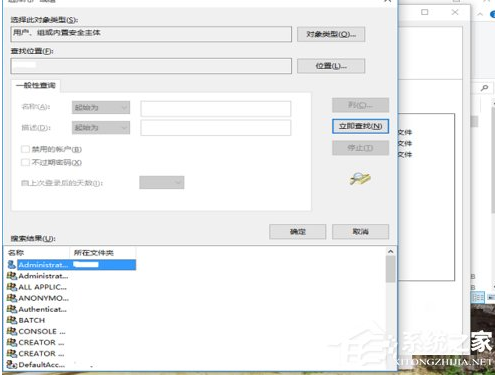Open the days since last logon dropdown
Image resolution: width=495 pixels, height=375 pixels.
click(x=162, y=183)
